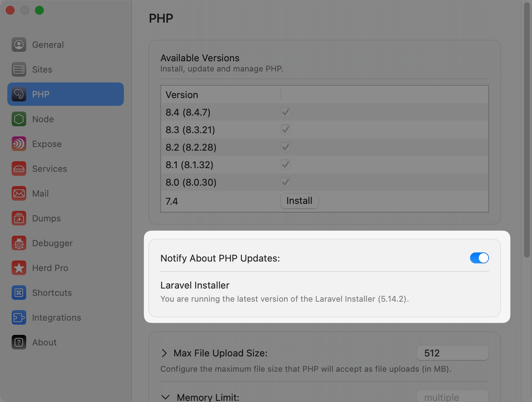Select the Integrations sidebar icon
Image resolution: width=532 pixels, height=402 pixels.
[19, 317]
